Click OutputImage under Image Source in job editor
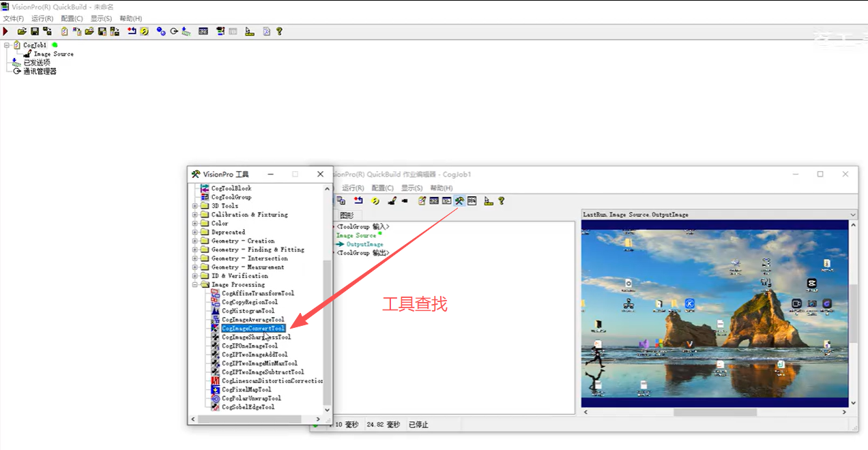 [364, 244]
